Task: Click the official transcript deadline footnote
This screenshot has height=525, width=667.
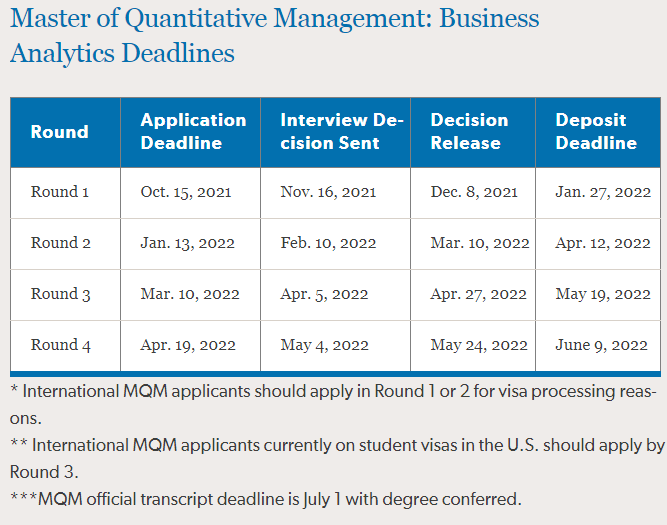Action: coord(265,498)
